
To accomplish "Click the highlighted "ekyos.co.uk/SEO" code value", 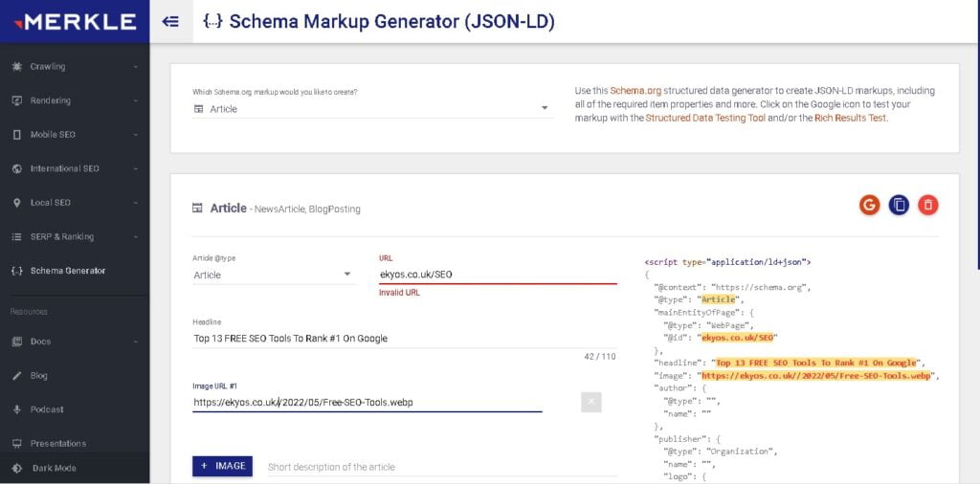I will 738,338.
